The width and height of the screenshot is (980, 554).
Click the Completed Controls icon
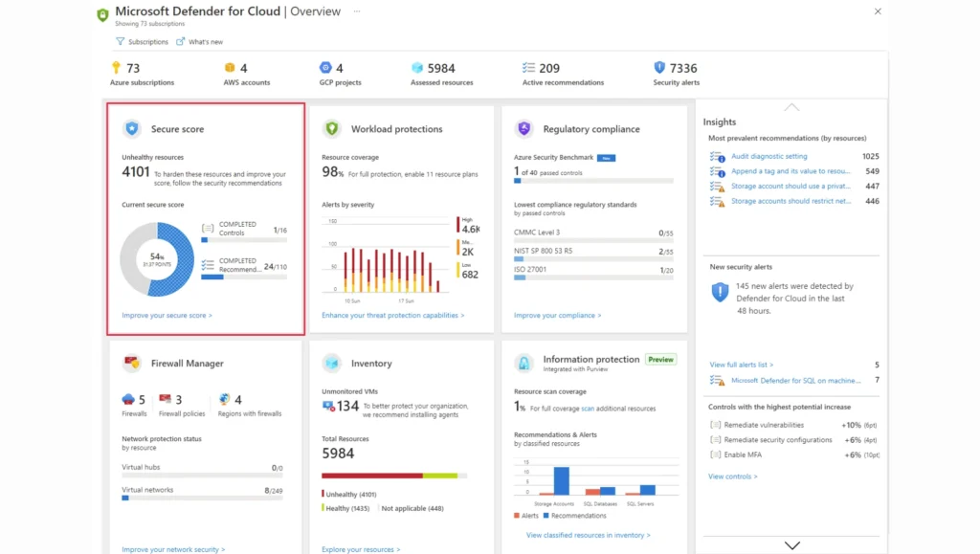tap(208, 228)
